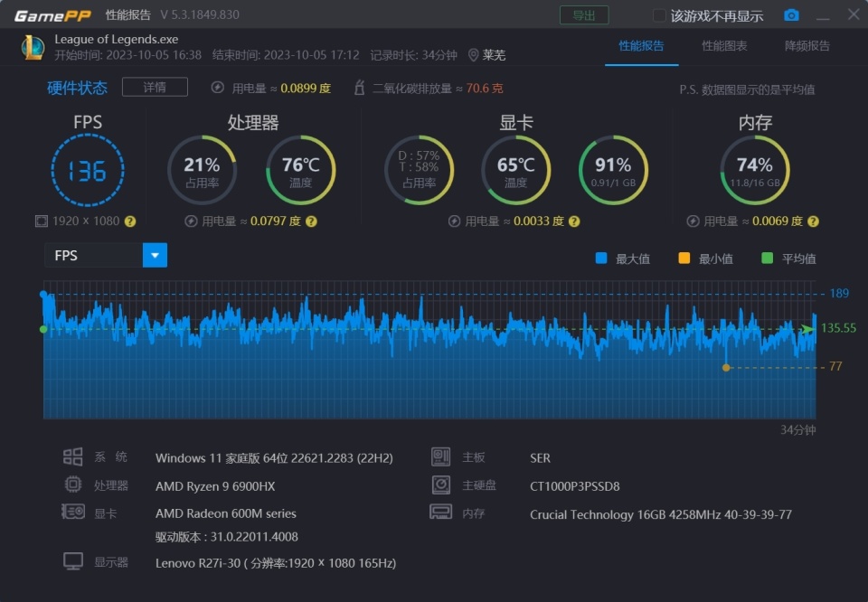This screenshot has width=868, height=602.
Task: Click the orange 最小值 legend swatch
Action: pos(684,259)
